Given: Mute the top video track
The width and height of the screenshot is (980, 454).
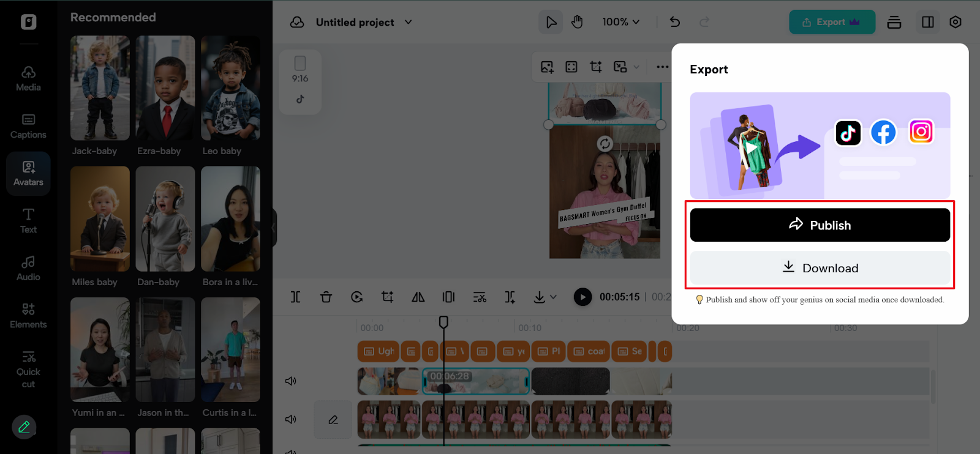Looking at the screenshot, I should 291,381.
